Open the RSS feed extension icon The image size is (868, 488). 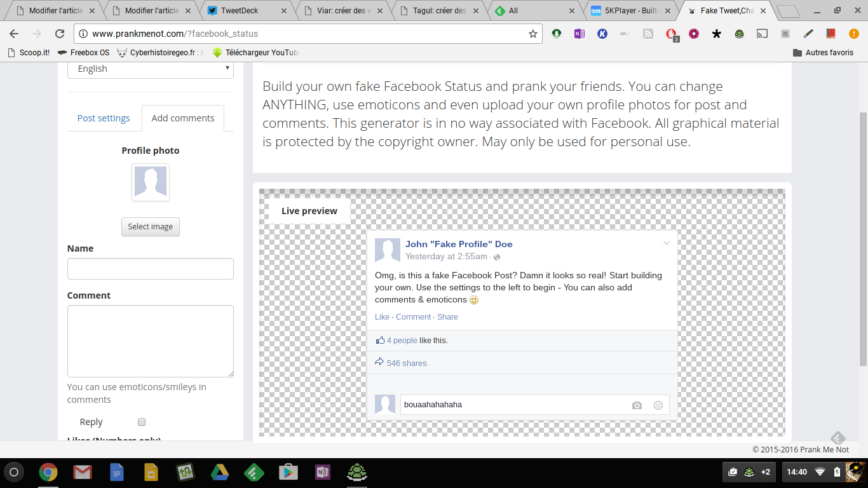click(x=648, y=34)
